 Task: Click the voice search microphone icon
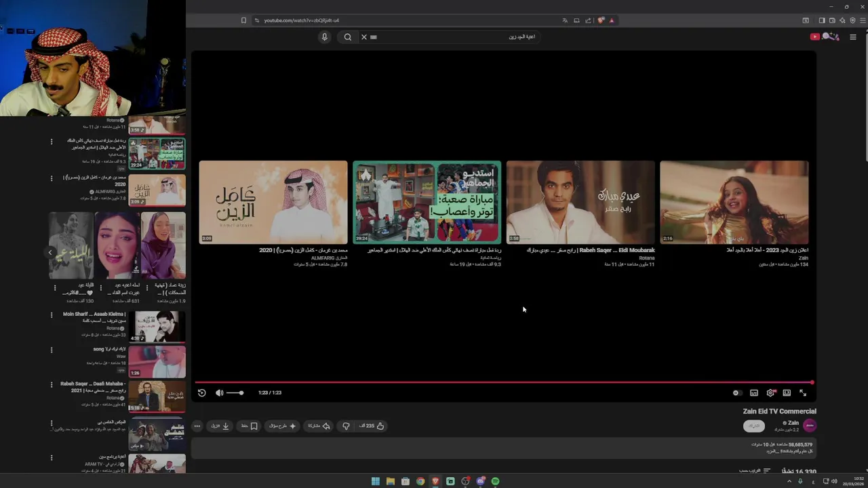click(324, 37)
